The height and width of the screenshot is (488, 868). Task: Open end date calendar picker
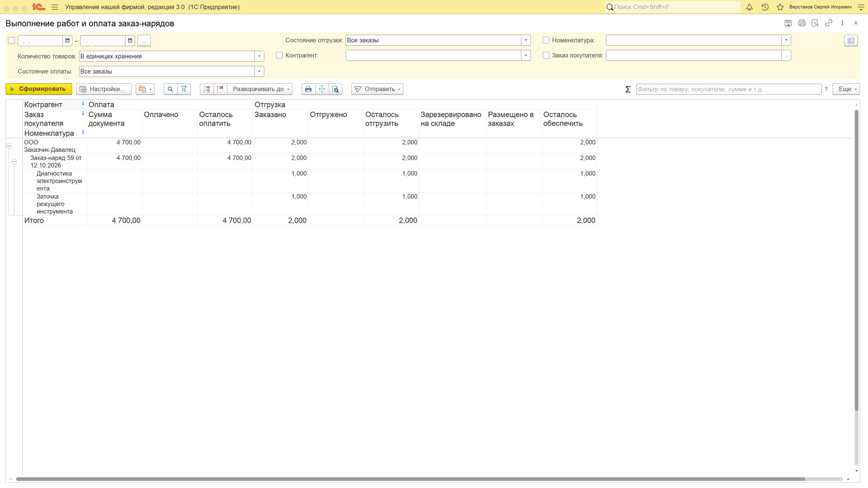click(x=130, y=41)
